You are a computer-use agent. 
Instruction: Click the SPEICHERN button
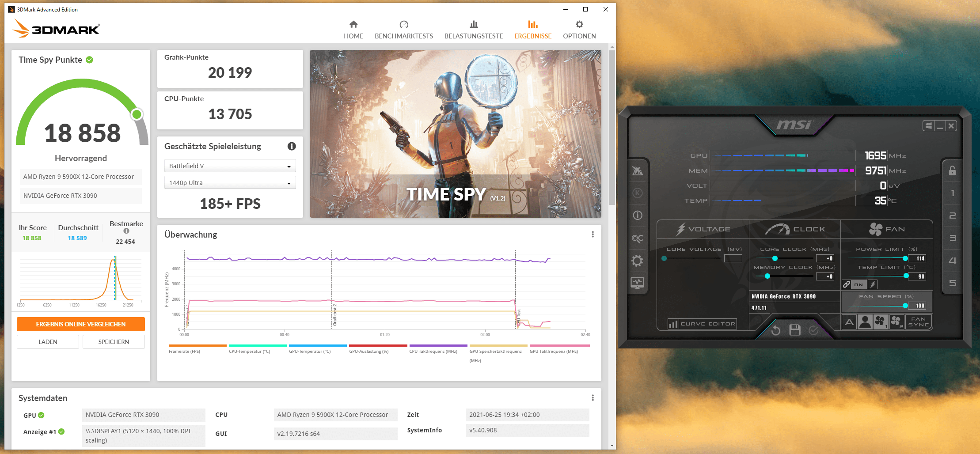(114, 342)
